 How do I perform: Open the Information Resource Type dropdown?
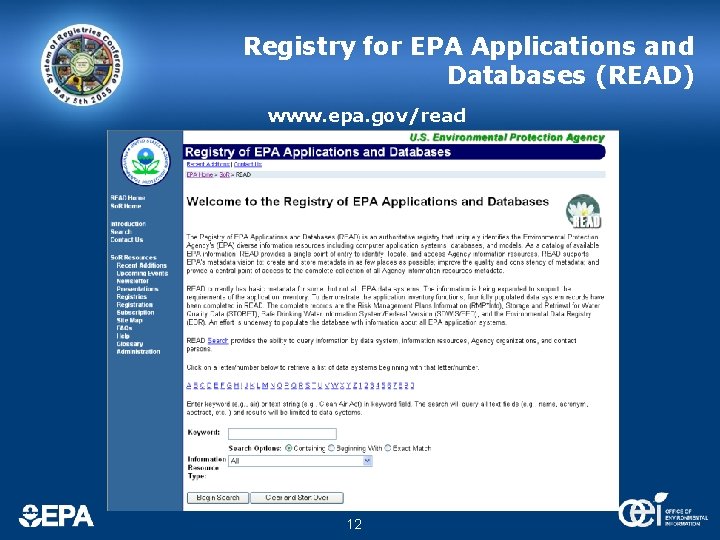pos(300,461)
